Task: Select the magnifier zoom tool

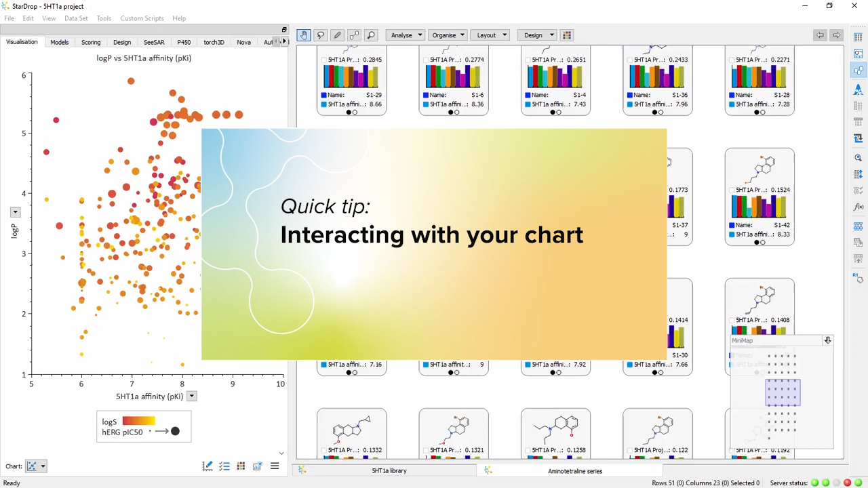Action: pyautogui.click(x=371, y=35)
